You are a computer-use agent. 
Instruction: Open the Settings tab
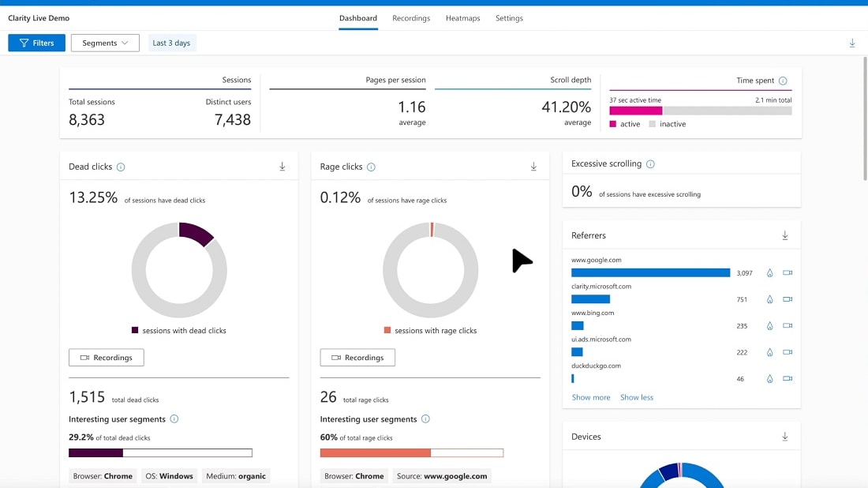click(x=509, y=18)
